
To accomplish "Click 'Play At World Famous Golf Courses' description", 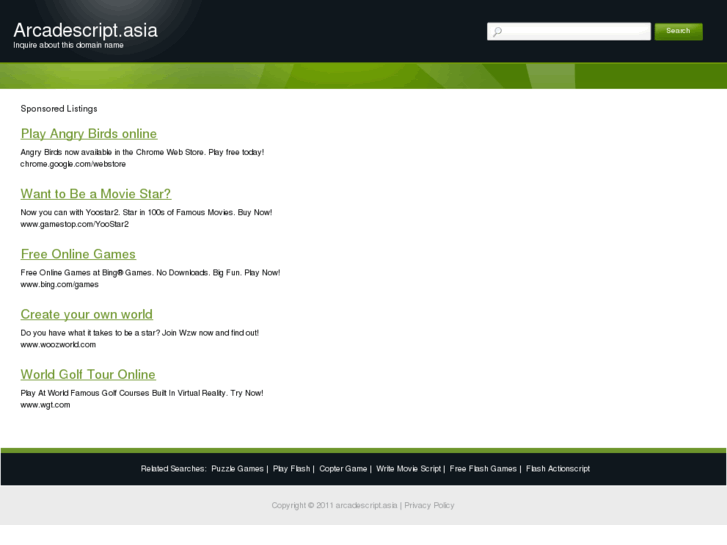I will (141, 393).
